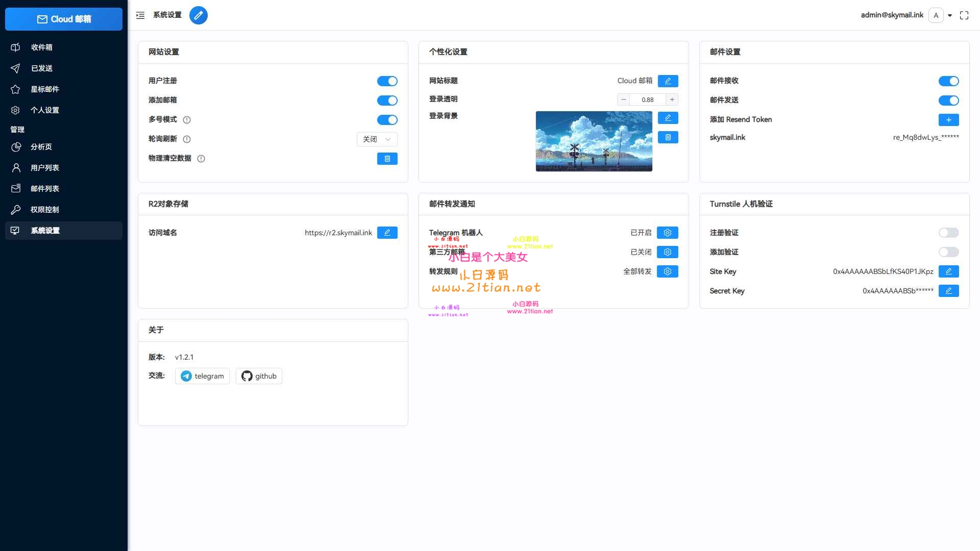980x551 pixels.
Task: Turn off email receiving toggle
Action: (x=948, y=81)
